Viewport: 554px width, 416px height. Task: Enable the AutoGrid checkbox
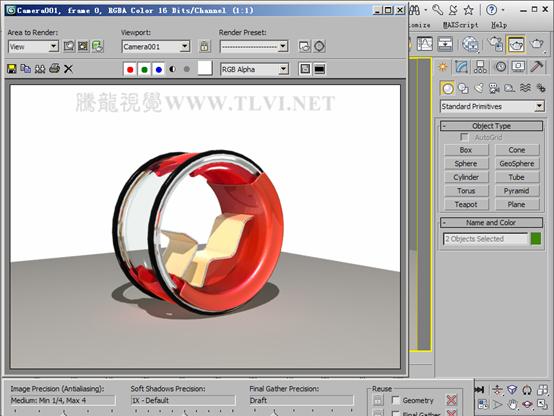464,137
